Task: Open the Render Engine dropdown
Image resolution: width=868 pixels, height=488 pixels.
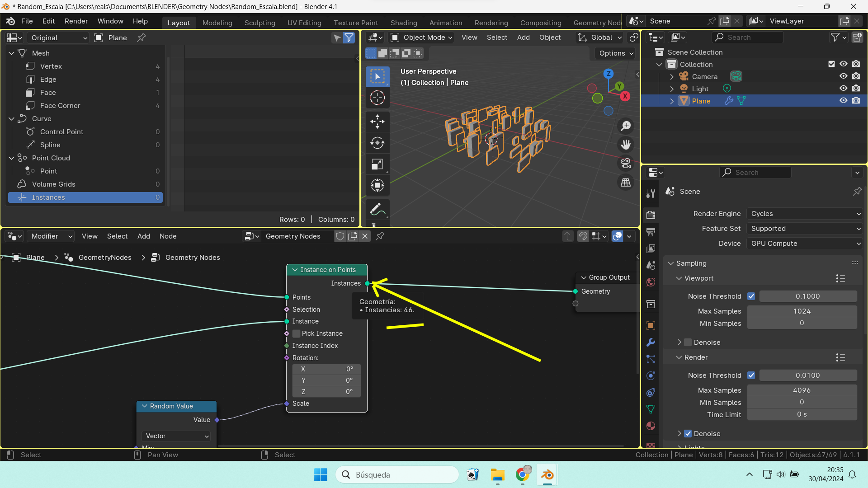Action: (805, 214)
